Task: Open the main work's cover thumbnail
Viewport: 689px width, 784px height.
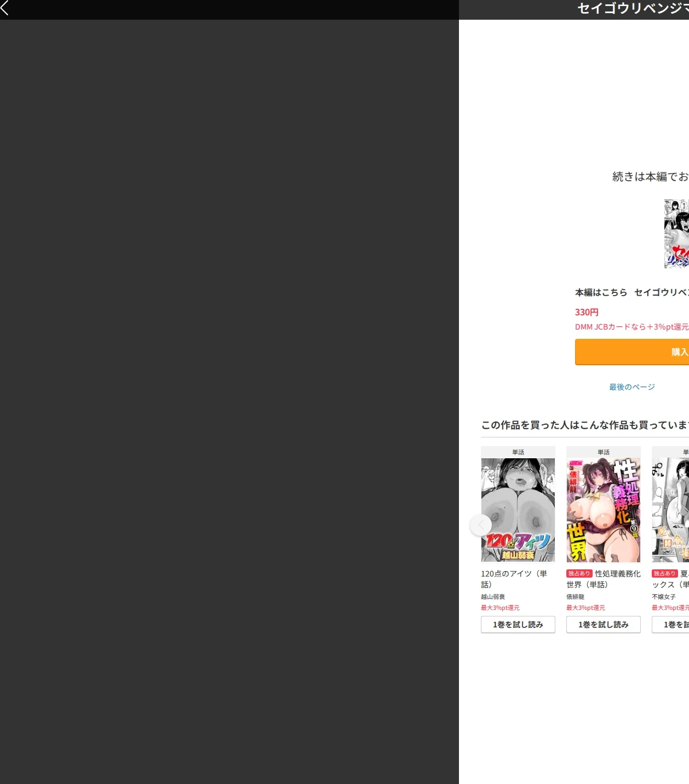Action: (676, 234)
